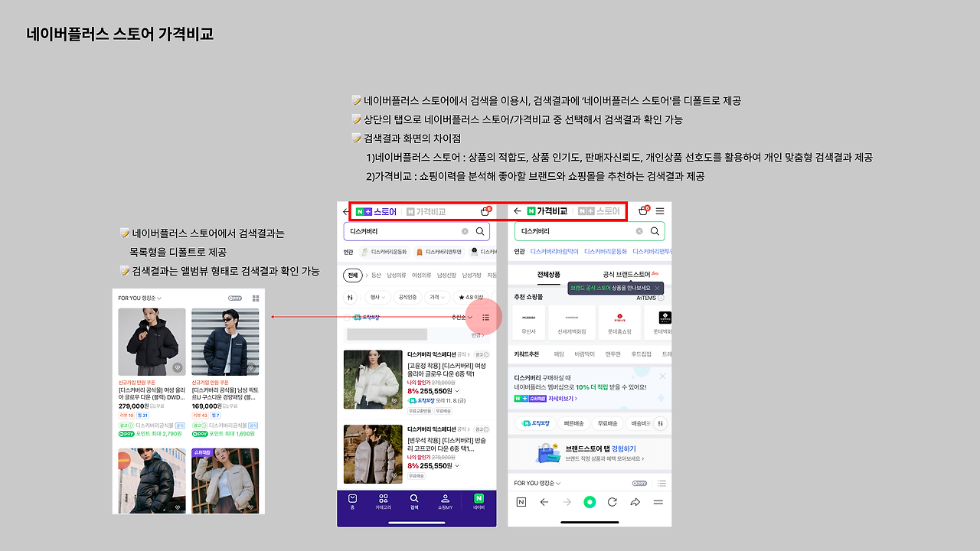The height and width of the screenshot is (551, 980).
Task: Expand price details of the 여성 올리아 글로우 다운 item
Action: click(457, 390)
